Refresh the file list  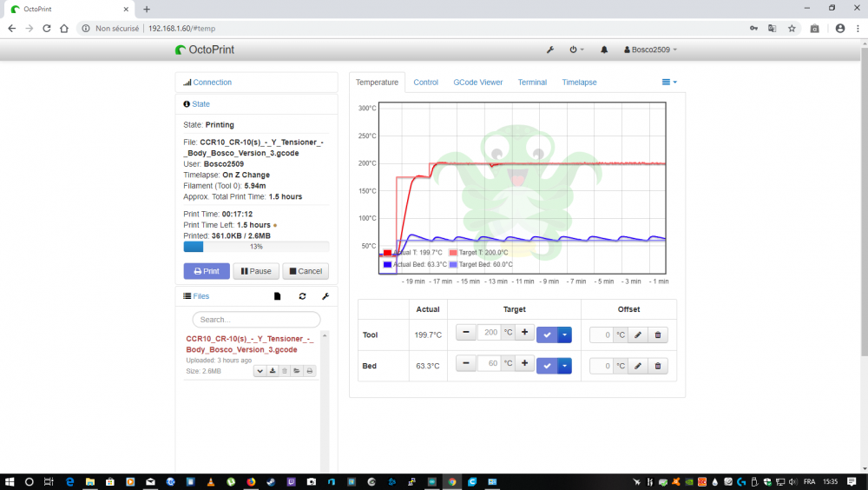point(302,296)
